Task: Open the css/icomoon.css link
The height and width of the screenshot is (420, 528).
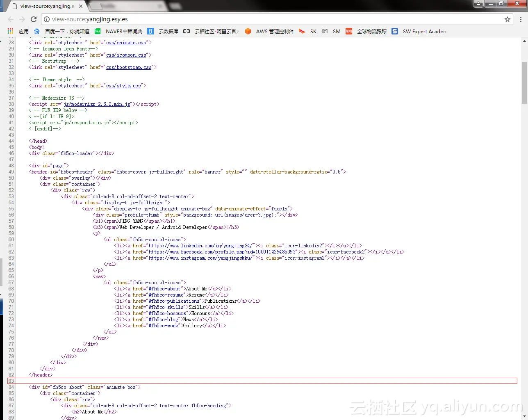Action: point(126,55)
